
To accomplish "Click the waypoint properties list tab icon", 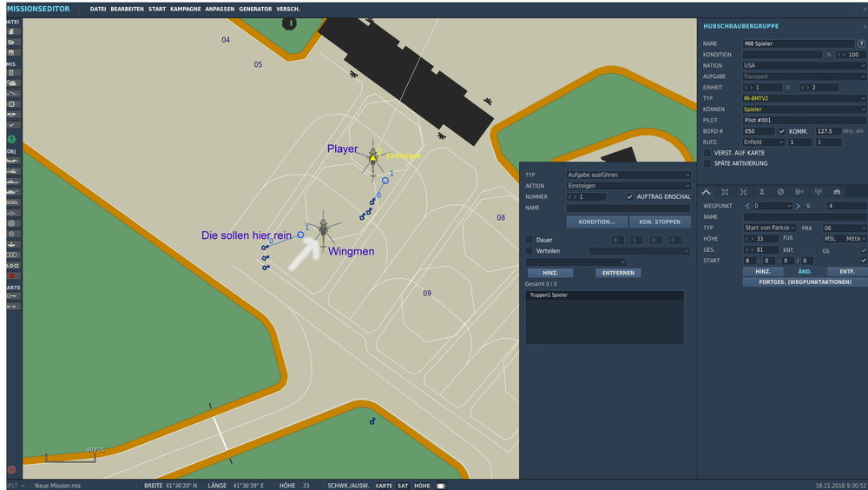I will click(799, 192).
